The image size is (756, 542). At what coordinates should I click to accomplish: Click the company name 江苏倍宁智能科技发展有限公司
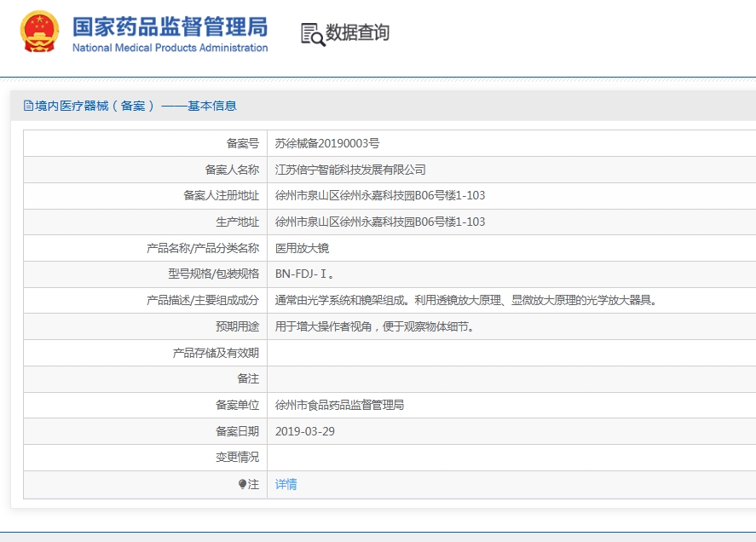[350, 170]
